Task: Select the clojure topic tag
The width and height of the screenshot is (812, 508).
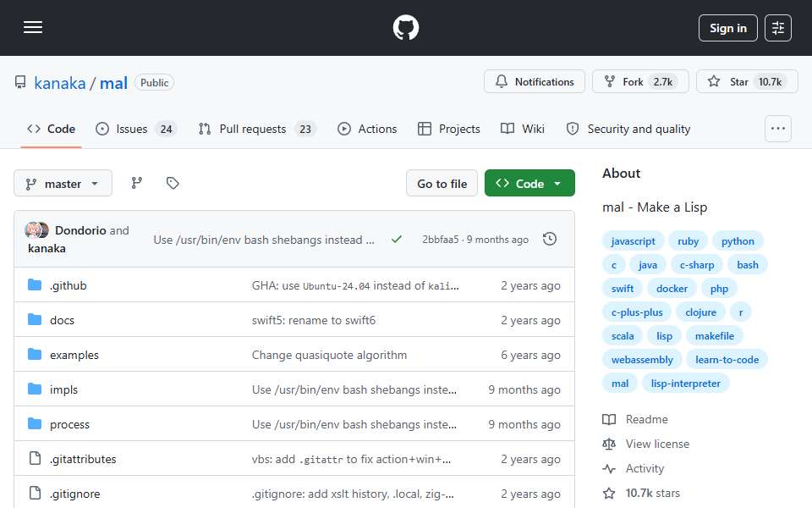Action: (x=700, y=312)
